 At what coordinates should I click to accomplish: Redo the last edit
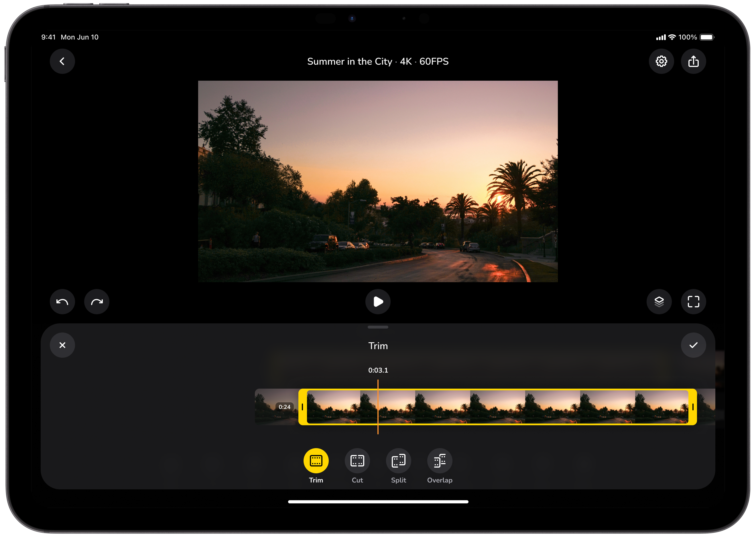pyautogui.click(x=97, y=301)
